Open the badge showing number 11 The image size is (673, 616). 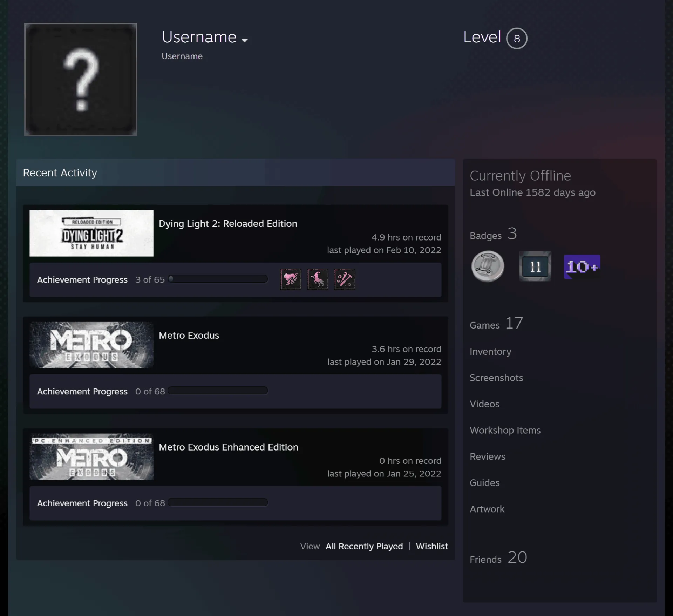tap(535, 266)
